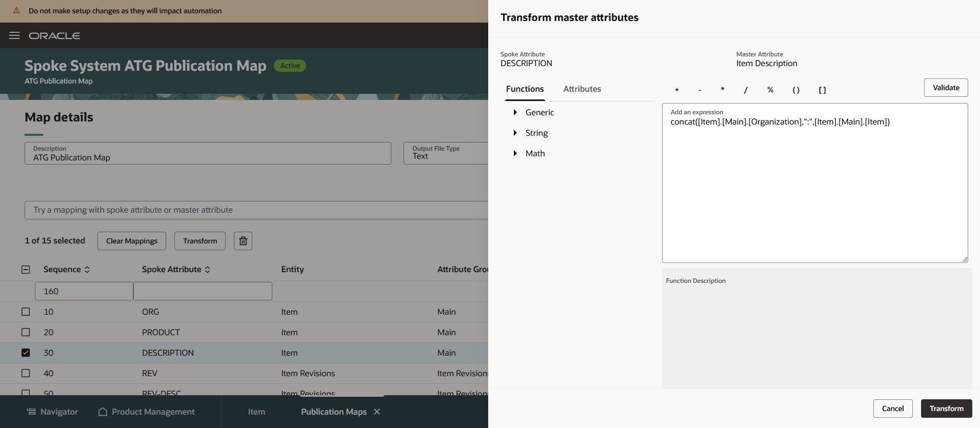Focus the mapping search box
This screenshot has width=980, height=428.
[256, 210]
